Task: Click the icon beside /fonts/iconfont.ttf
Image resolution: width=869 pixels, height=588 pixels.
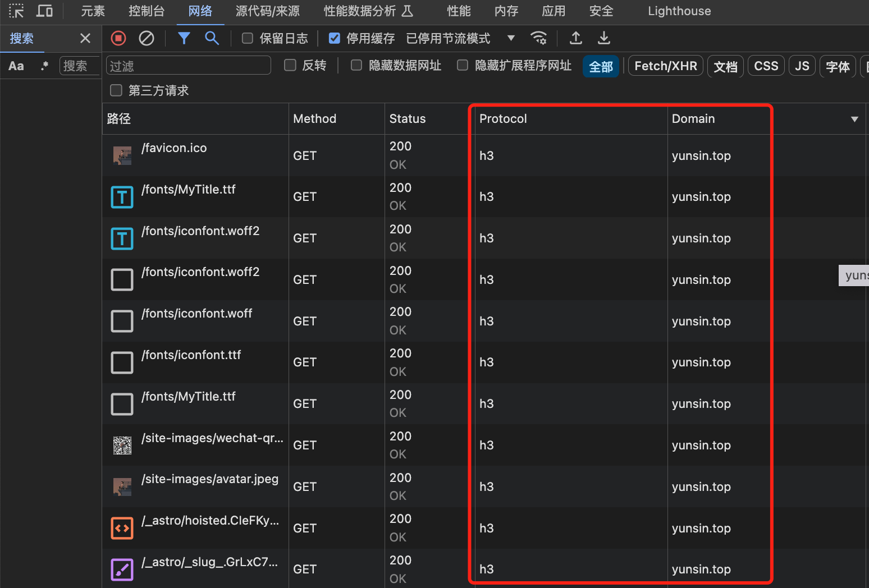Action: coord(122,362)
